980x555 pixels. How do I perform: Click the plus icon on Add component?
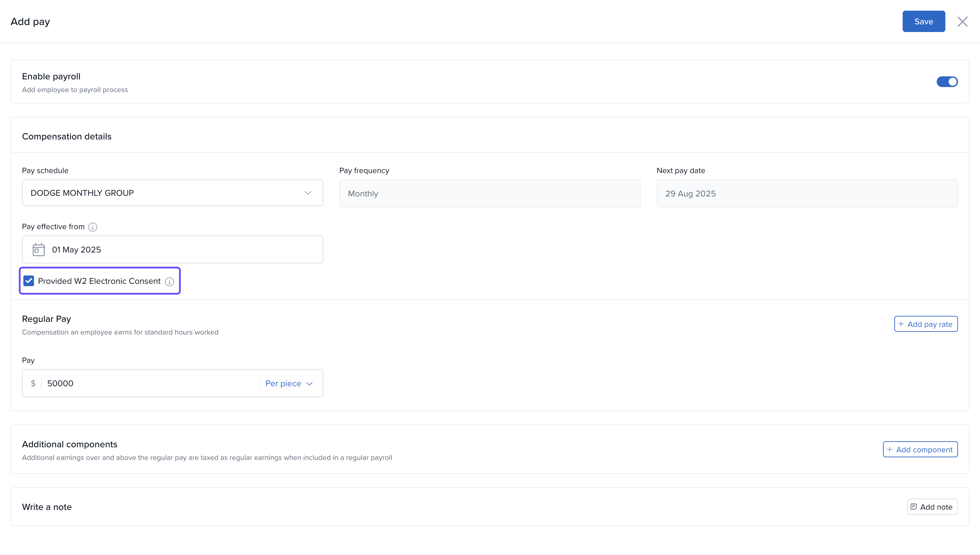[890, 449]
